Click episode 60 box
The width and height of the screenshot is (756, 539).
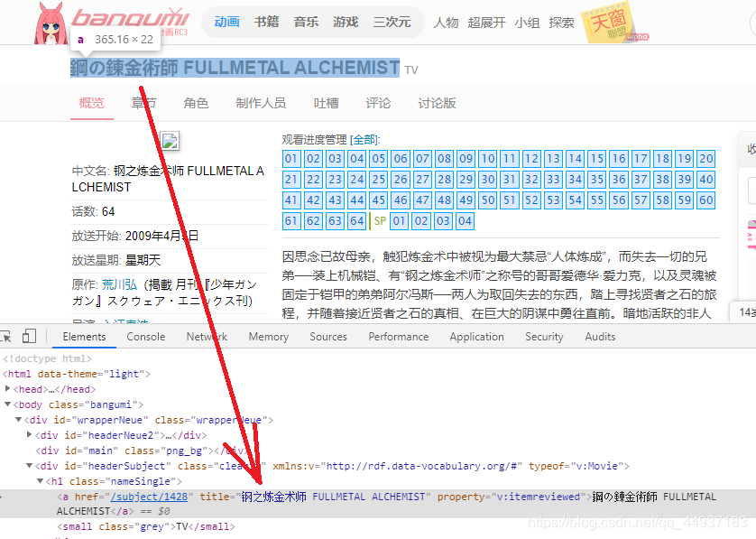point(706,200)
